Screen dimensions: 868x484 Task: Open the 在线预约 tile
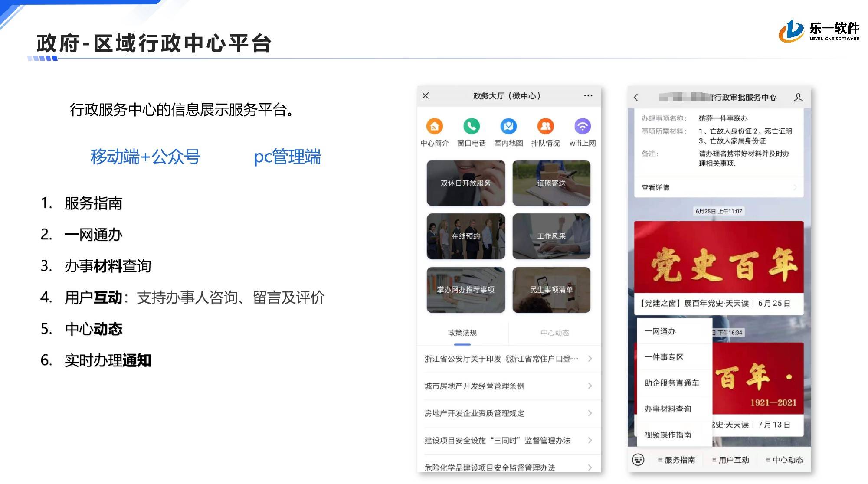point(465,236)
